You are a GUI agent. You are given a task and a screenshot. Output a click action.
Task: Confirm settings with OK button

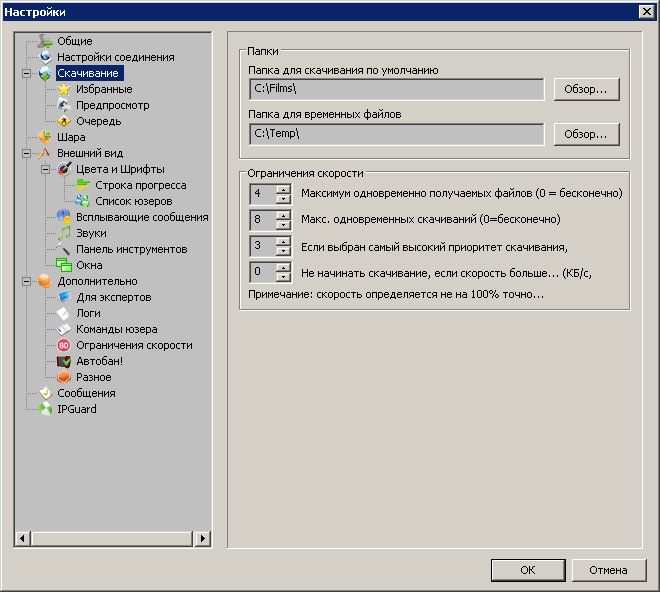[528, 570]
